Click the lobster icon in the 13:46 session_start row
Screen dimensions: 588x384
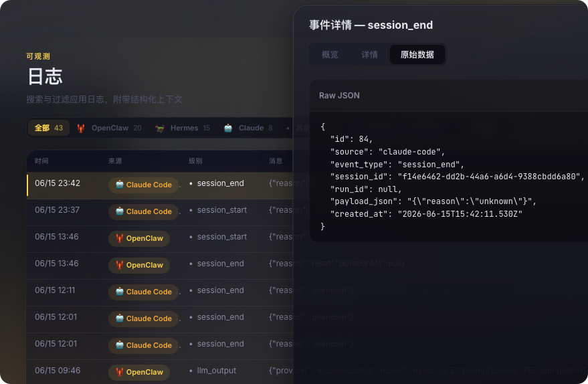pyautogui.click(x=120, y=238)
